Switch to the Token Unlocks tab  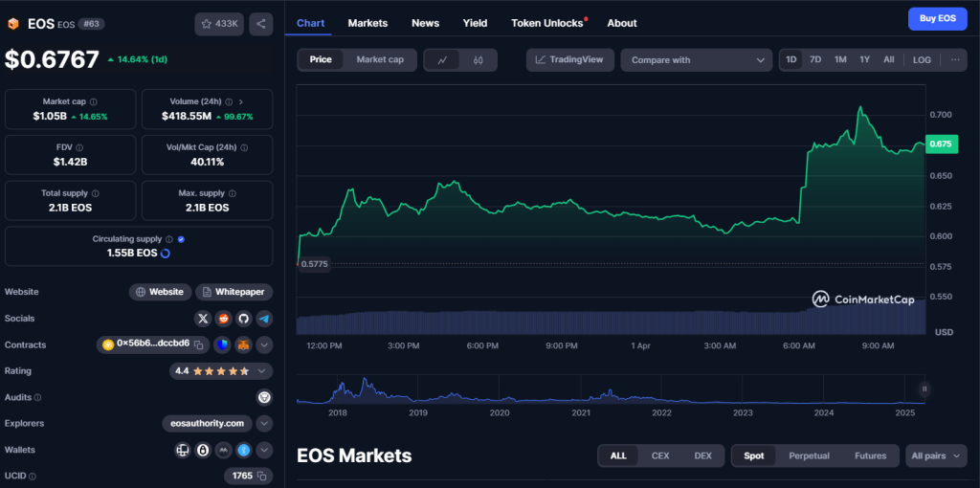click(546, 23)
